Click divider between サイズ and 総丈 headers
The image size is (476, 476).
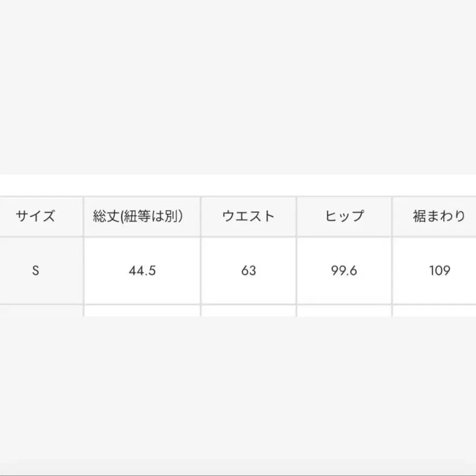coord(83,216)
